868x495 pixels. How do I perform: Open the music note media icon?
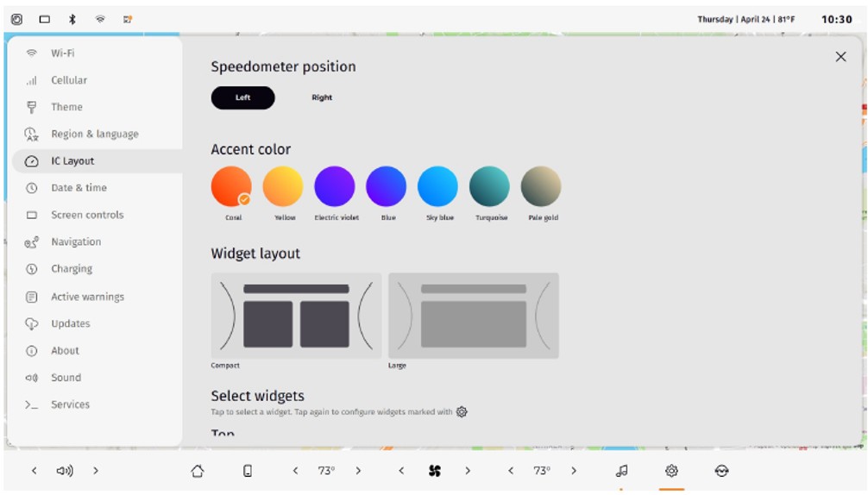621,471
